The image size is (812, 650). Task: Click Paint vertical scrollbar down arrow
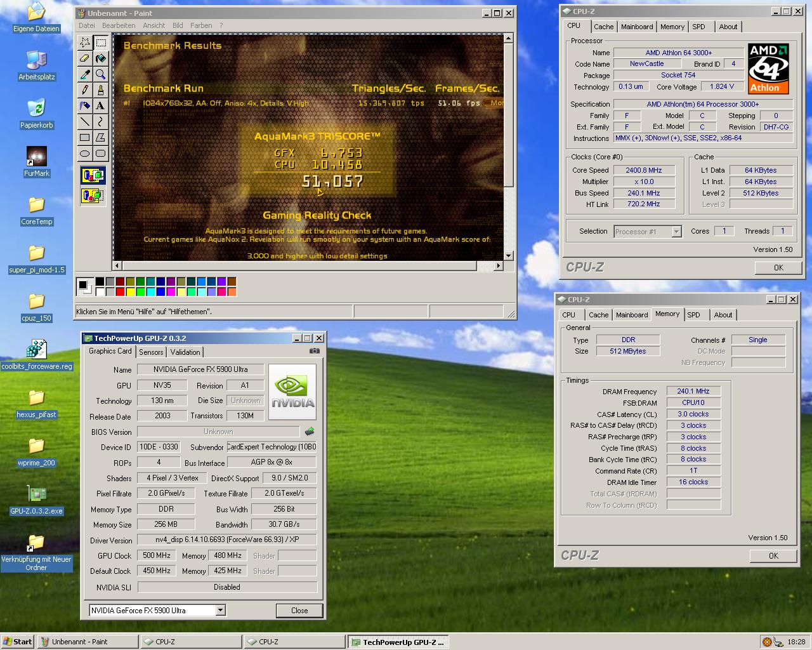508,256
